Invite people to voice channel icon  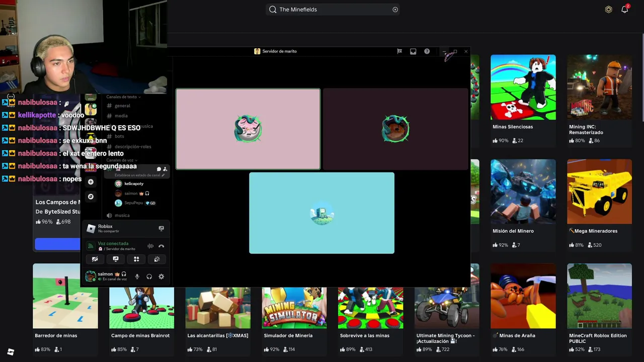pyautogui.click(x=165, y=169)
